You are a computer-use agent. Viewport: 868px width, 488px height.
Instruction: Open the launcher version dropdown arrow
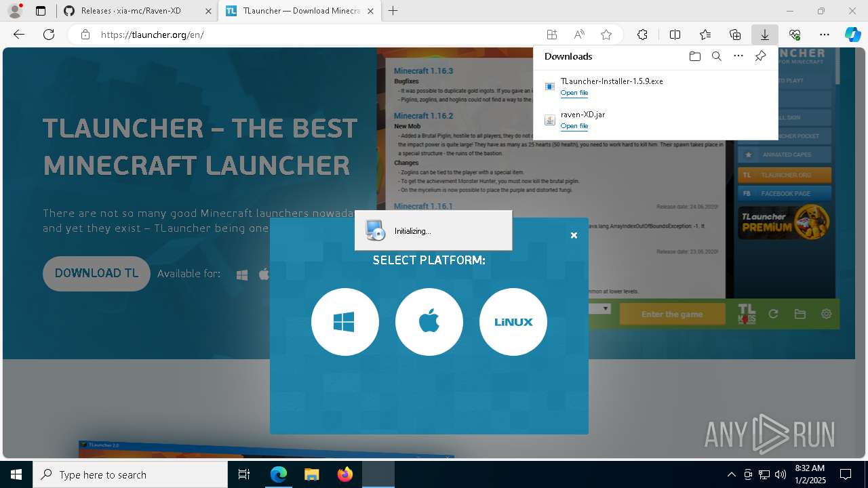[x=606, y=308]
